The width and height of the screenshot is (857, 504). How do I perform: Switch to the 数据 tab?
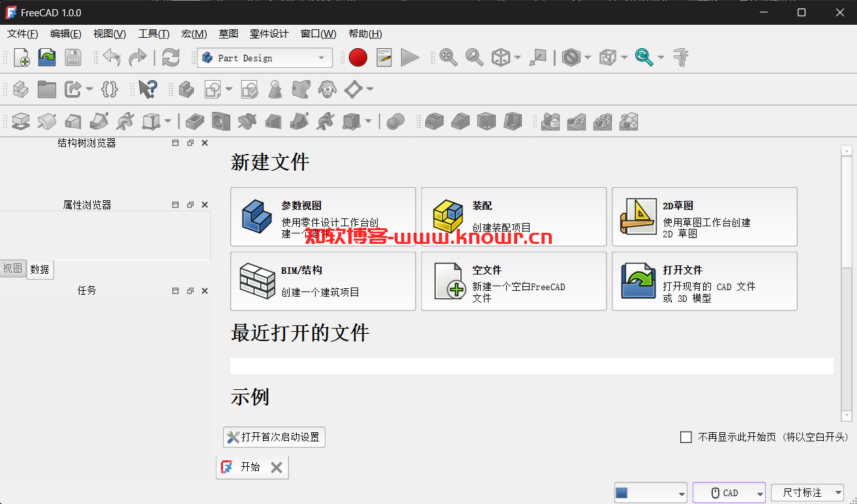tap(40, 269)
